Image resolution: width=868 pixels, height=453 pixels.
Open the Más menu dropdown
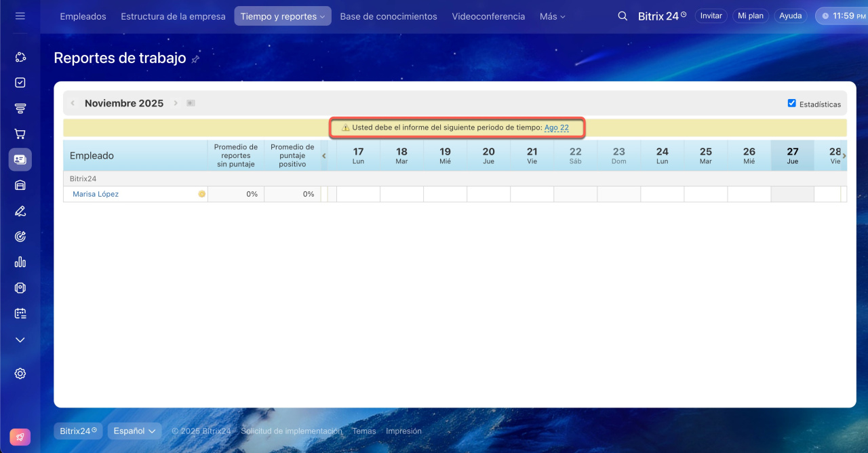(x=552, y=16)
